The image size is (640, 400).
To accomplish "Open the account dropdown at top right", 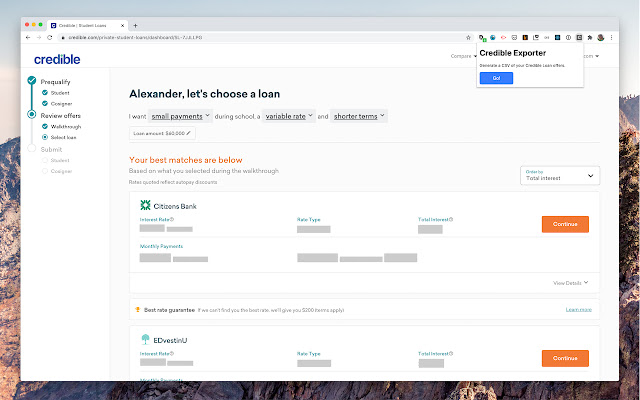I will [591, 56].
